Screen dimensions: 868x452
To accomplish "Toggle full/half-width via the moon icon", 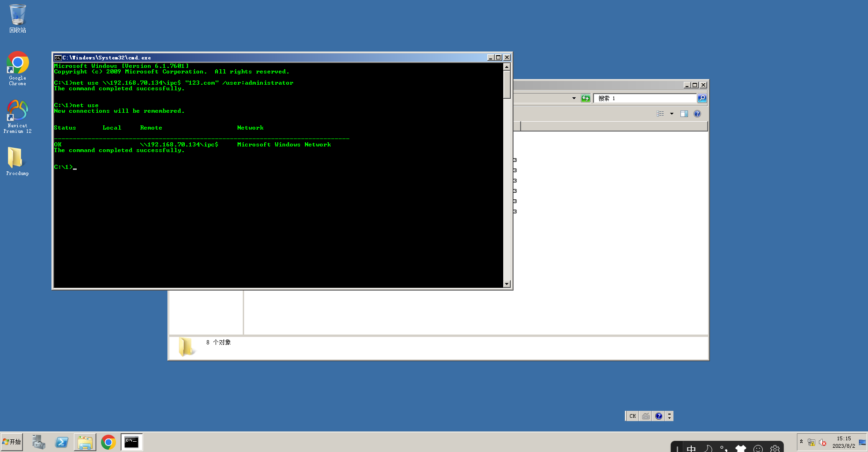I will [709, 448].
